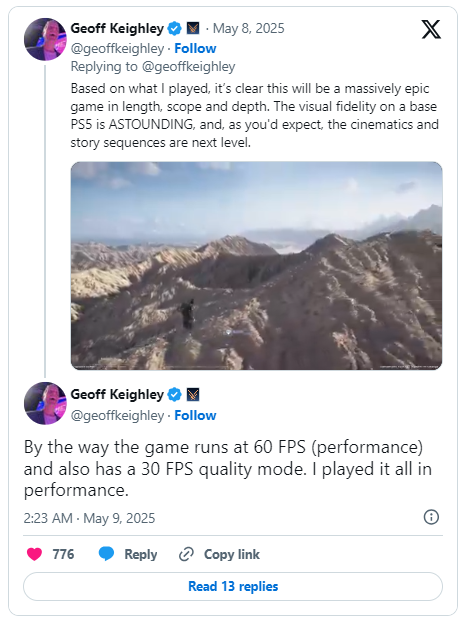
Task: Open Geoff Keighley's avatar in the top tweet
Action: click(45, 39)
